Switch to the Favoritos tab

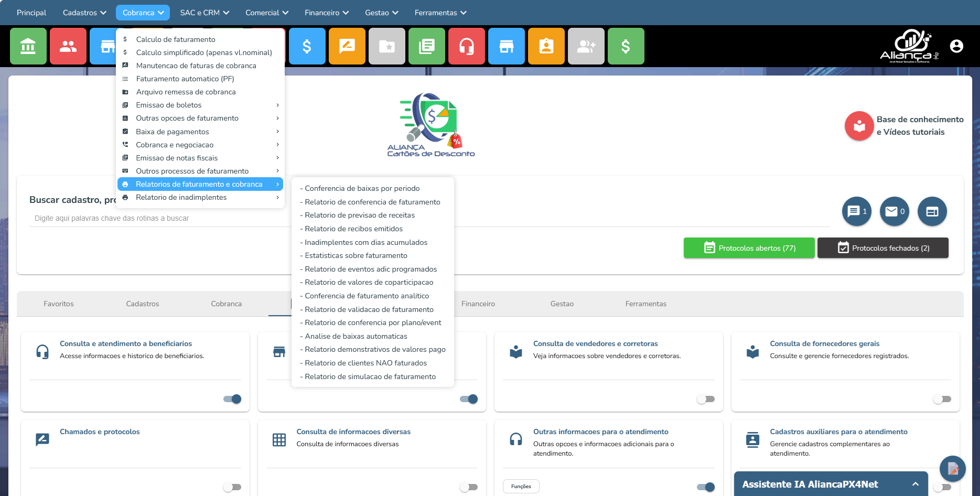click(x=59, y=304)
